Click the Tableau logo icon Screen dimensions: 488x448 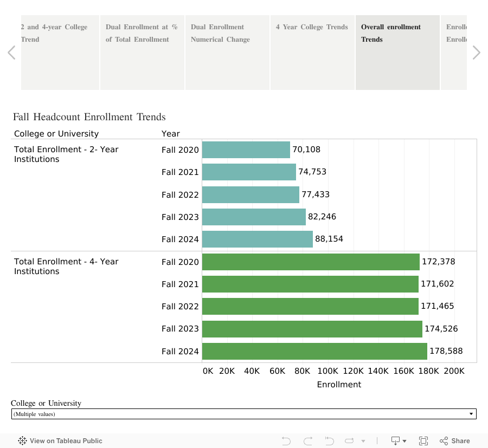(22, 440)
